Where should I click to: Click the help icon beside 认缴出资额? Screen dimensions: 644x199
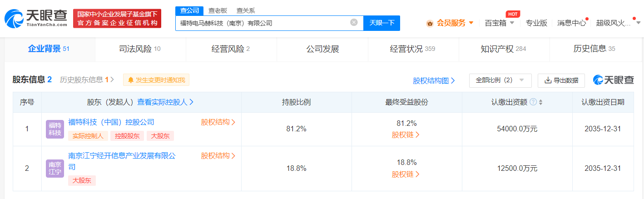(x=533, y=102)
